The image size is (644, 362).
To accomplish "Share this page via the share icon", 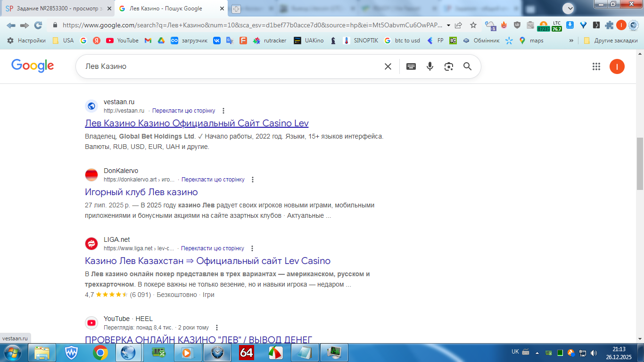I will pos(458,25).
